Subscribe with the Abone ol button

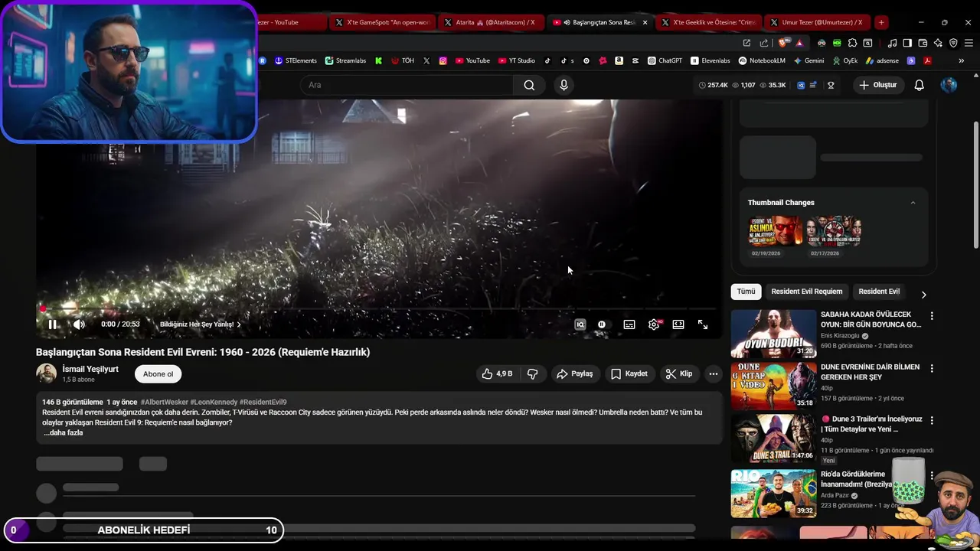click(158, 373)
